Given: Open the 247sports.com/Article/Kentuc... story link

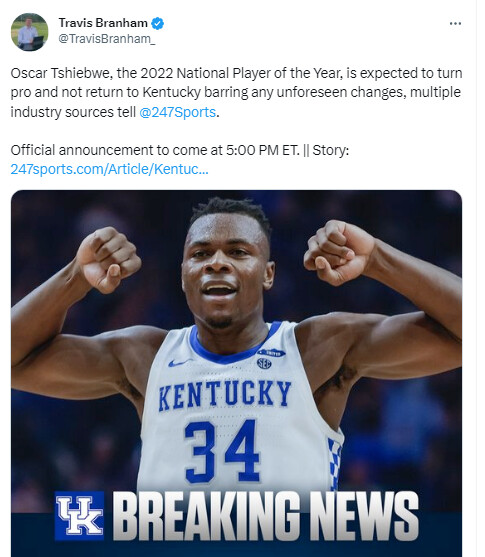Looking at the screenshot, I should tap(109, 169).
